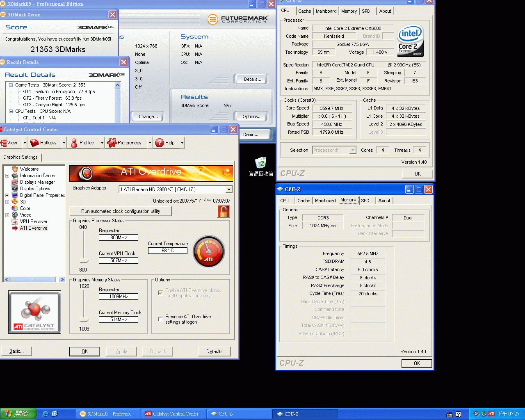Expand the Video tree node
The width and height of the screenshot is (525, 420).
click(x=7, y=215)
